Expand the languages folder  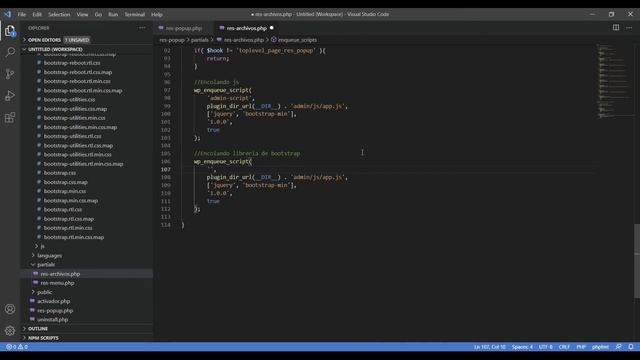(x=49, y=256)
